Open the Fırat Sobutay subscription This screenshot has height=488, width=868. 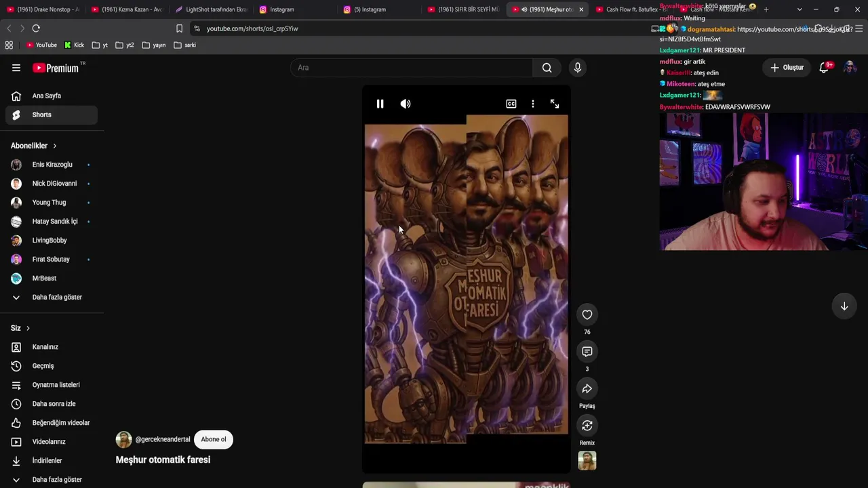(52, 260)
